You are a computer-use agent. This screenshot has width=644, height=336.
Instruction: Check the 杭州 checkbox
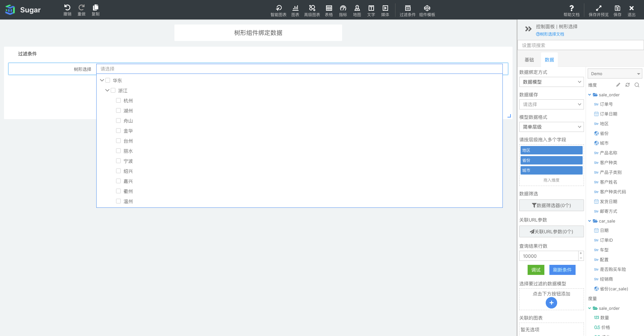118,100
